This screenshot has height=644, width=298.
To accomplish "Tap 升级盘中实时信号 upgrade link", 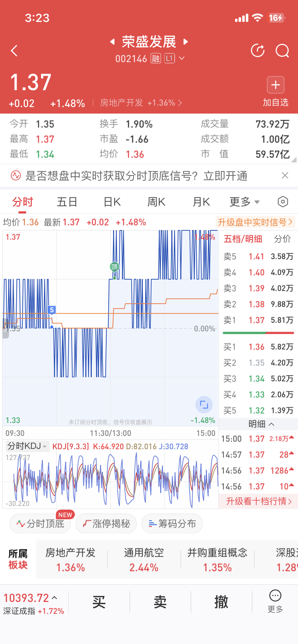I will [255, 222].
